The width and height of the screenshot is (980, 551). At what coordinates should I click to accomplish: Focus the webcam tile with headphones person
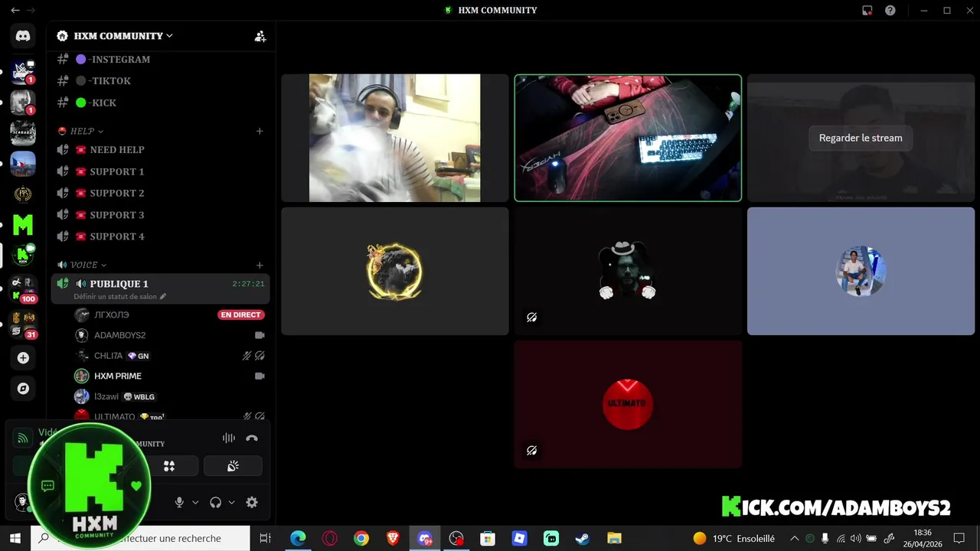click(x=395, y=138)
